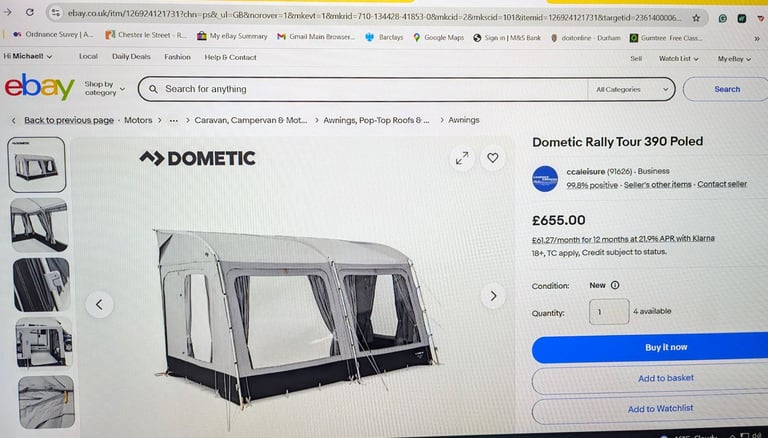The image size is (768, 438).
Task: Click Add to basket button
Action: [650, 378]
